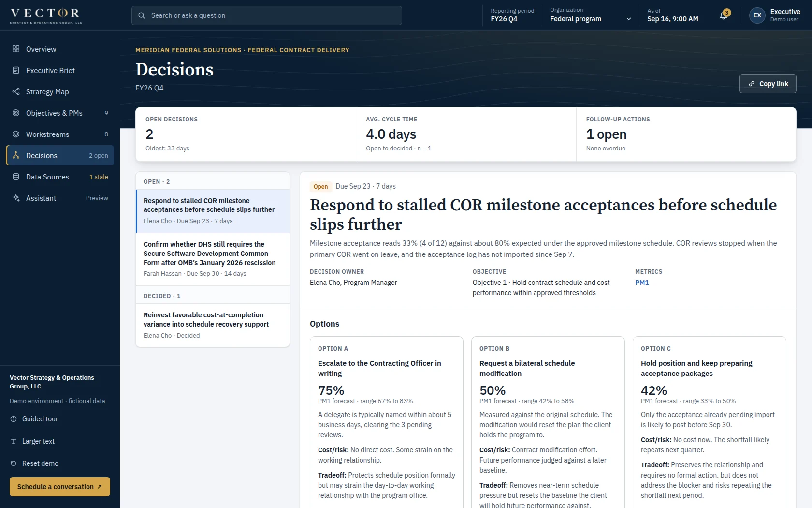Click the Reset demo icon
The image size is (812, 508).
[x=14, y=463]
